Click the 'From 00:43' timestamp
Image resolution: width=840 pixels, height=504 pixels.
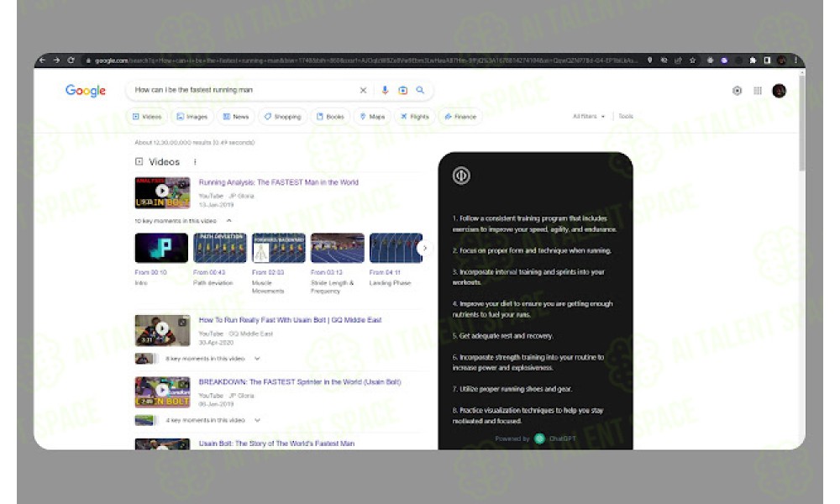pos(209,273)
